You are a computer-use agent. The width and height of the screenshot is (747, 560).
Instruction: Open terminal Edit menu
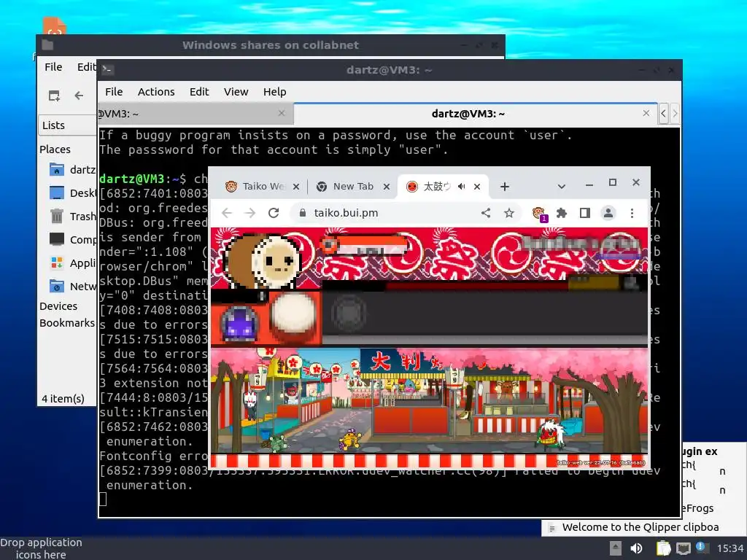199,91
